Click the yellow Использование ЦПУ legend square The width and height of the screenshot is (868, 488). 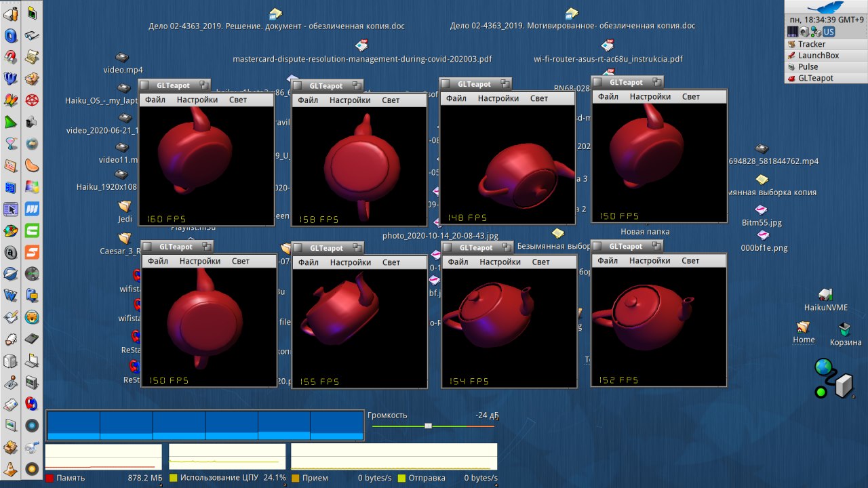pos(173,478)
